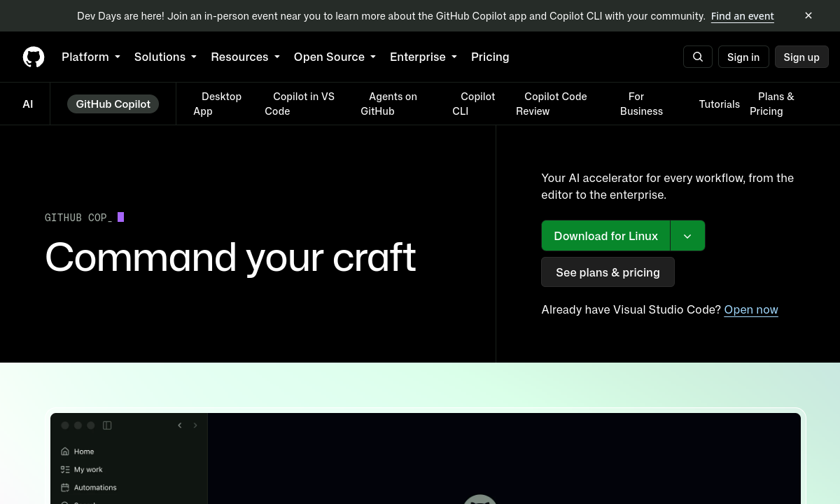Open Plans & Pricing sub-nav item

pyautogui.click(x=772, y=104)
